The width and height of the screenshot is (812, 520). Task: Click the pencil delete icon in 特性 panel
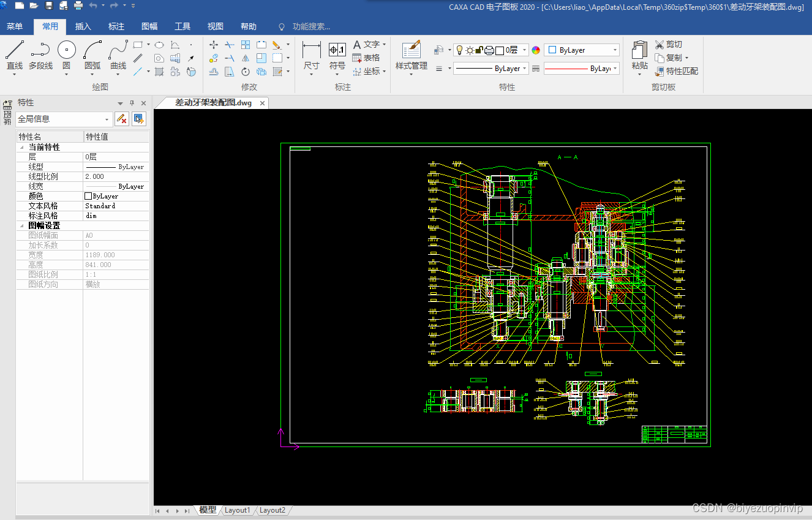[122, 119]
